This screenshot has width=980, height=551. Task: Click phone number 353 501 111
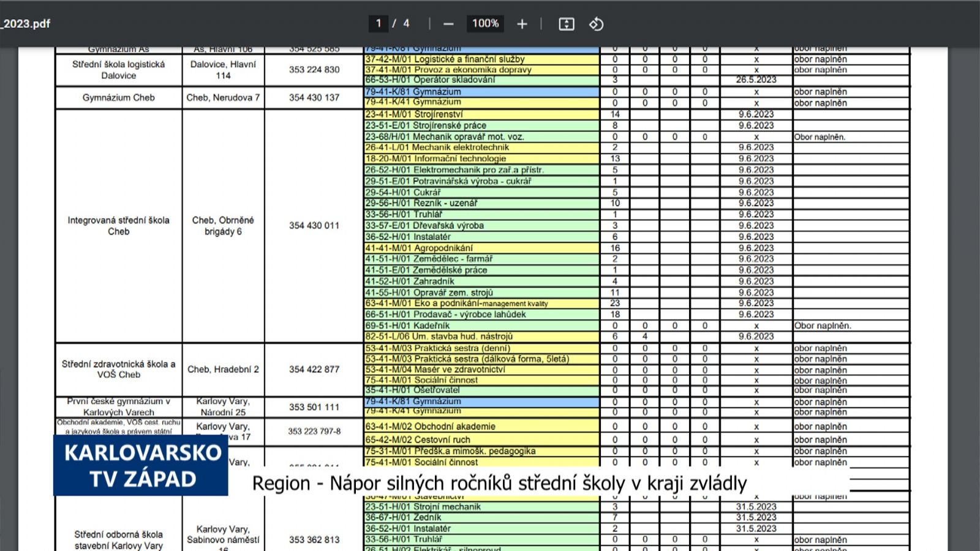coord(314,407)
